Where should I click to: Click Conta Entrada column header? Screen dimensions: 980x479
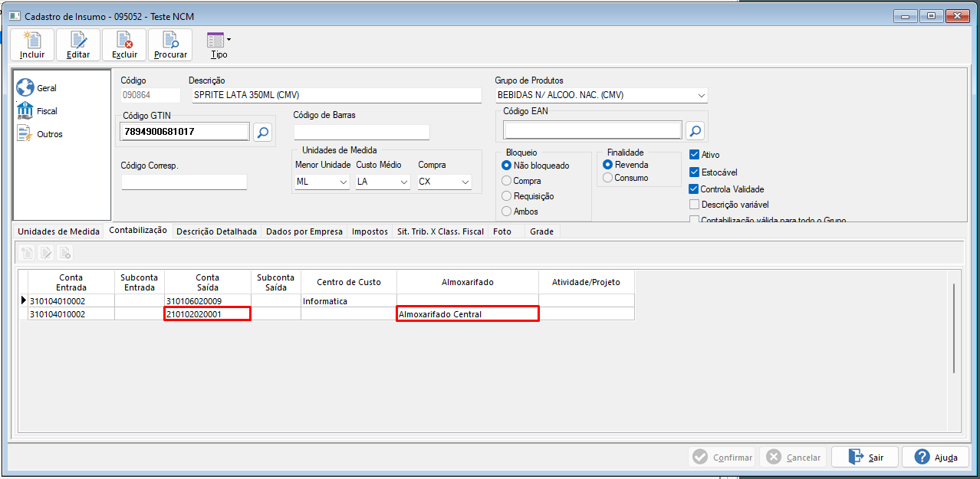click(71, 282)
